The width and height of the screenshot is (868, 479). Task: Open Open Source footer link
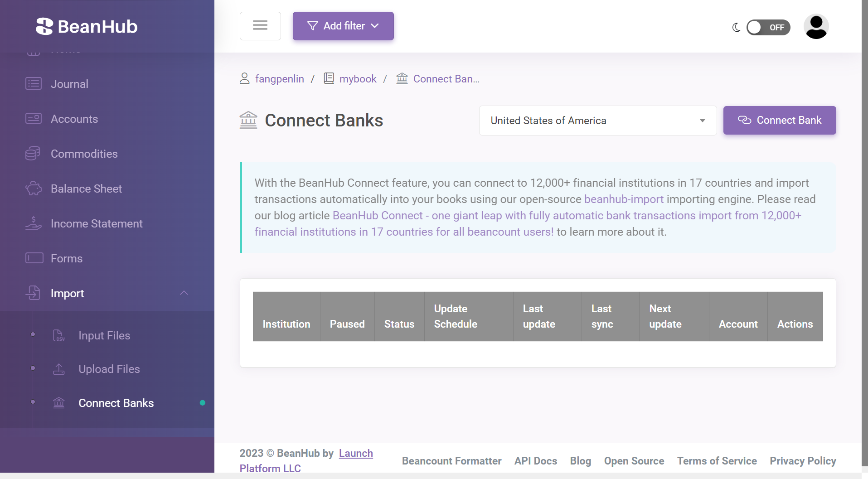634,461
